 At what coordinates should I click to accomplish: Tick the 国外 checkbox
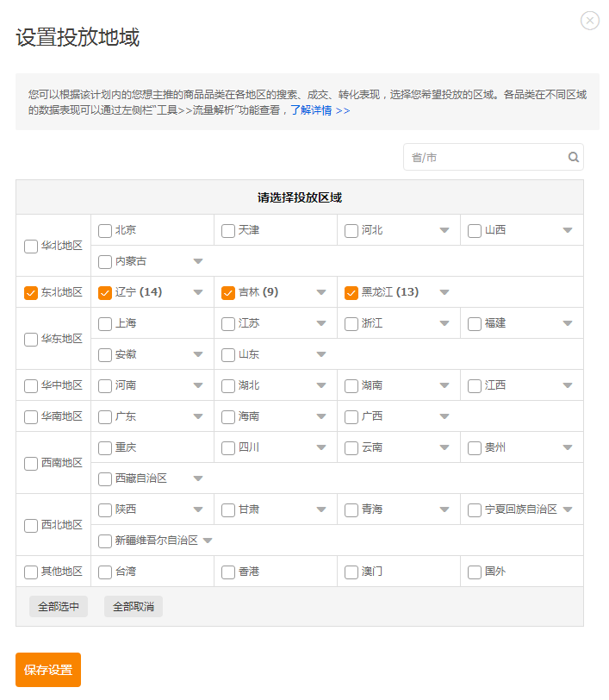pyautogui.click(x=475, y=572)
